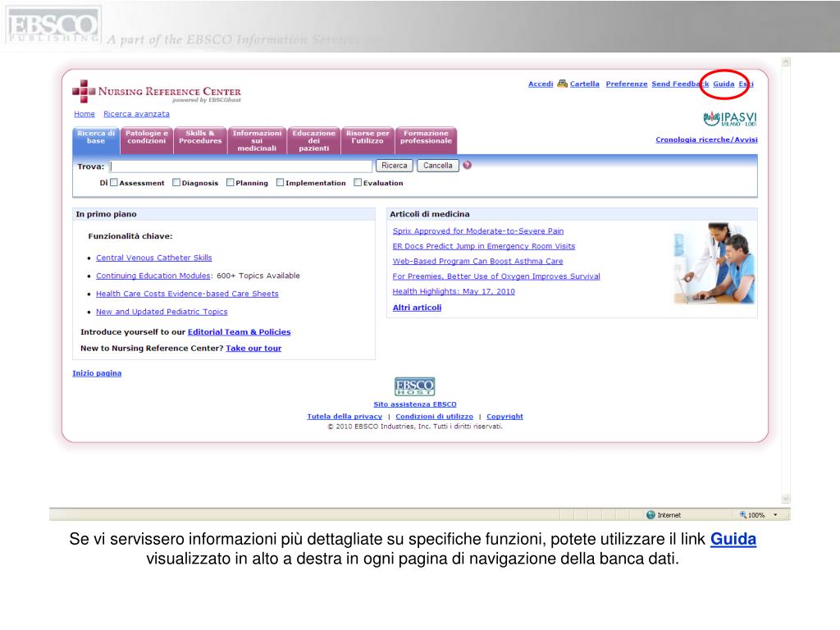This screenshot has width=840, height=630.
Task: Switch to the Skills & Procedures tab
Action: 200,140
